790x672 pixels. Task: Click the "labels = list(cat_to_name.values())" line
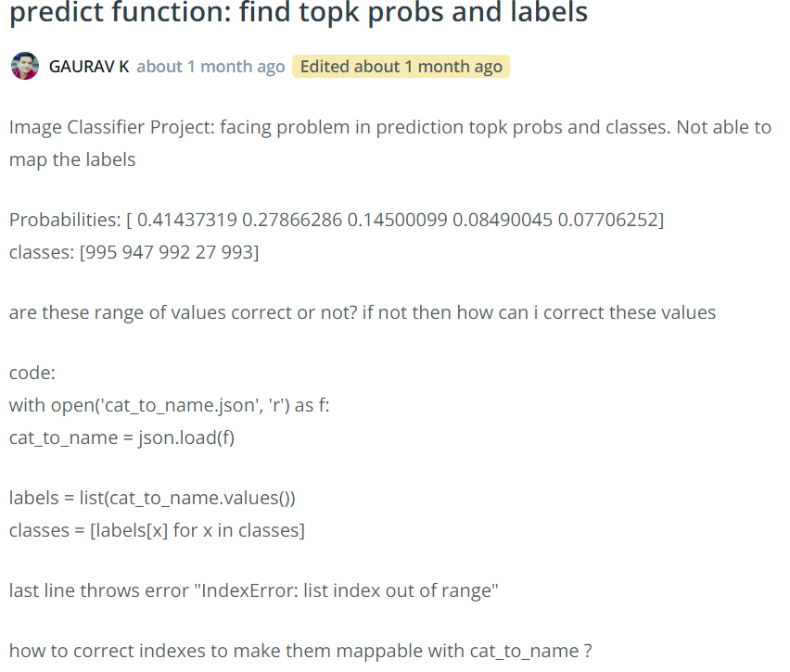pos(152,498)
